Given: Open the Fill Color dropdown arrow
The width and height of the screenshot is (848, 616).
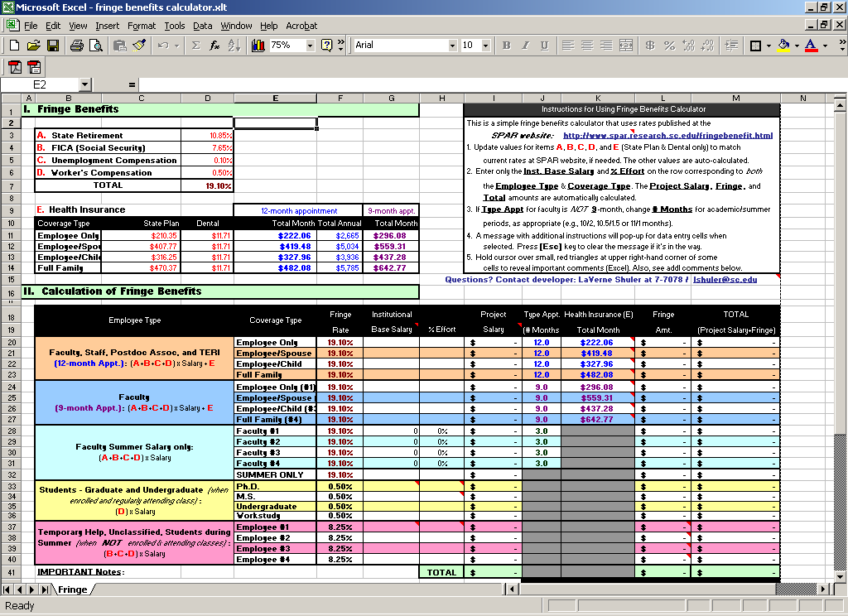Looking at the screenshot, I should pos(797,46).
